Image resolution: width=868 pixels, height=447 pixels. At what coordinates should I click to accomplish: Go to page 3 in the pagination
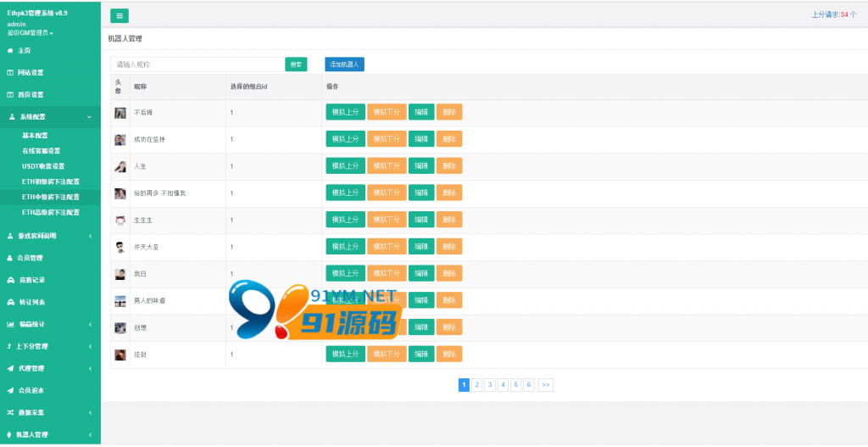pyautogui.click(x=490, y=385)
